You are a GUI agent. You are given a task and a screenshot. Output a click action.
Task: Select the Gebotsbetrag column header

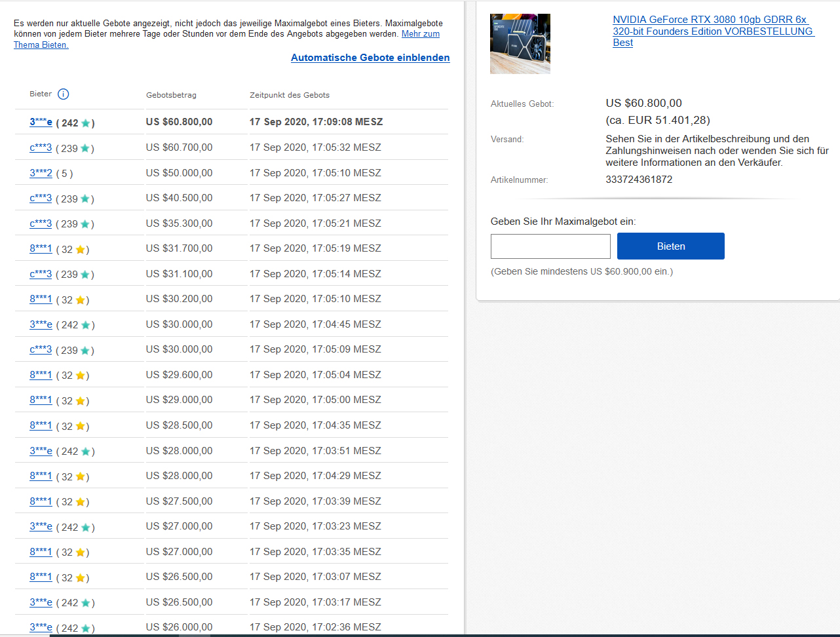click(171, 95)
